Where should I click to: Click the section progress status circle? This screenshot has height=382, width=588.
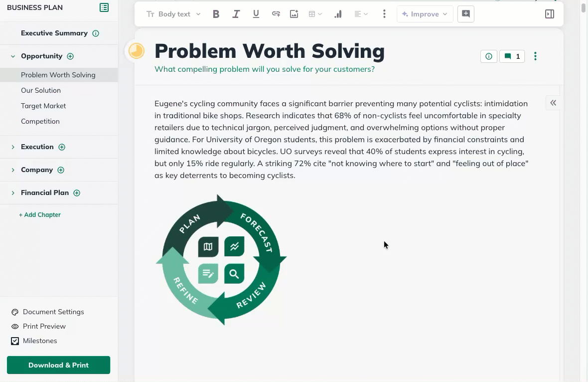point(137,51)
